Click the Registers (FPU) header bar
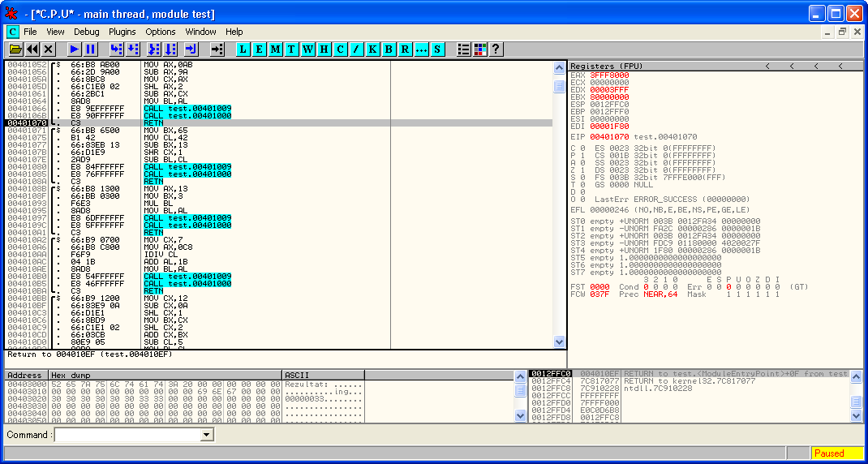This screenshot has height=464, width=868. (x=715, y=66)
